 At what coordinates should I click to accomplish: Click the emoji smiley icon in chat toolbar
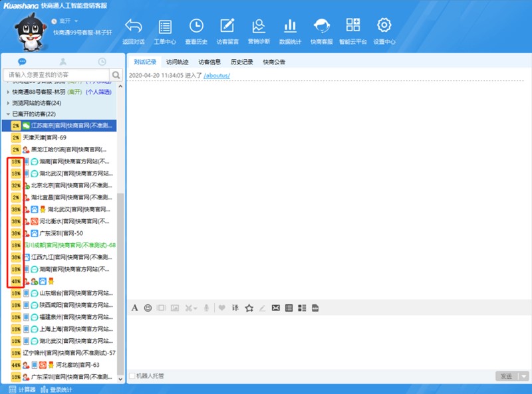pos(148,308)
